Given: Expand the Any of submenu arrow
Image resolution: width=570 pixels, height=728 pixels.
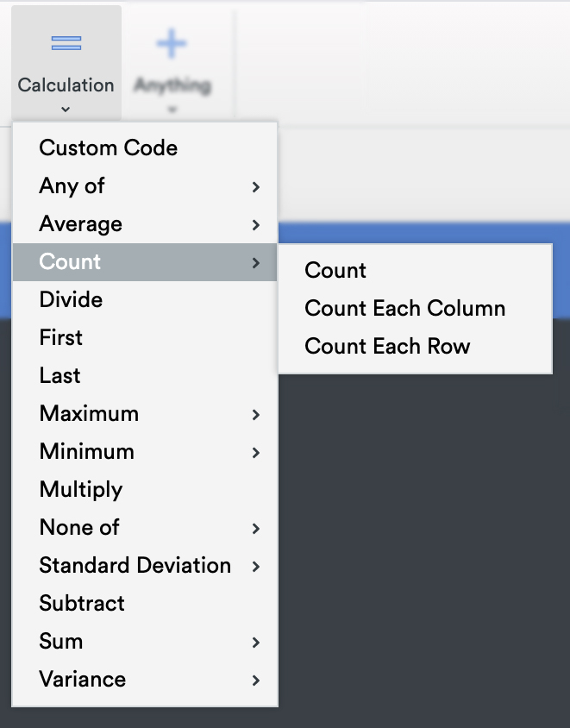Looking at the screenshot, I should coord(256,186).
